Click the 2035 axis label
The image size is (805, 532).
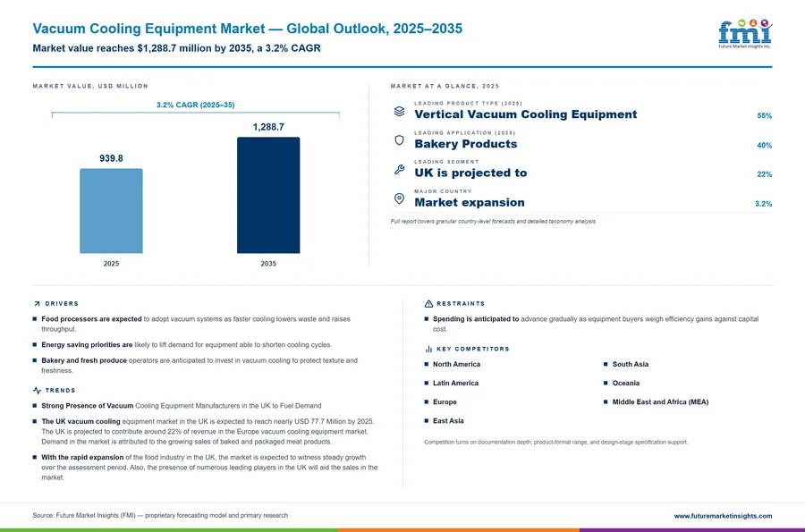point(268,264)
